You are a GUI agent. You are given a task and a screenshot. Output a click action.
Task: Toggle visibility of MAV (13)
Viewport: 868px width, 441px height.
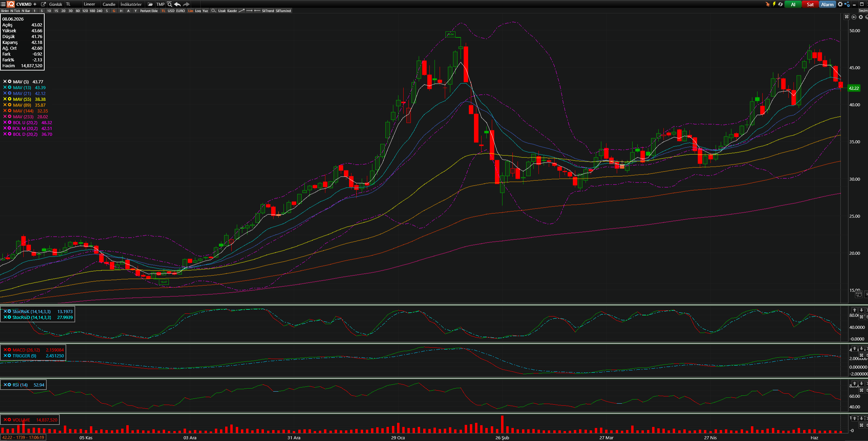click(x=10, y=87)
